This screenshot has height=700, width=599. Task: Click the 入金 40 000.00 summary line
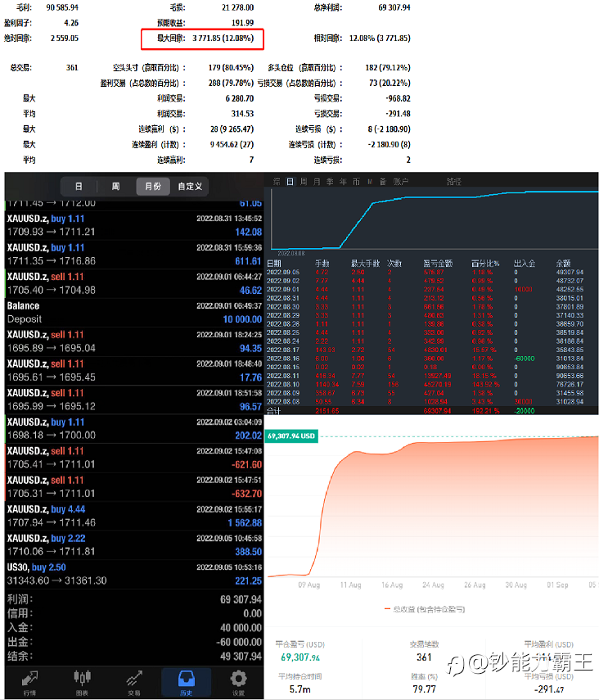pos(134,628)
